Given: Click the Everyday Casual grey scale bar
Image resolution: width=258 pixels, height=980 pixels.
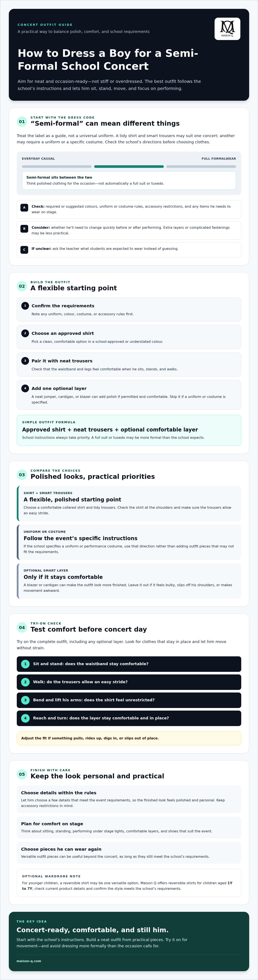Looking at the screenshot, I should (57, 166).
